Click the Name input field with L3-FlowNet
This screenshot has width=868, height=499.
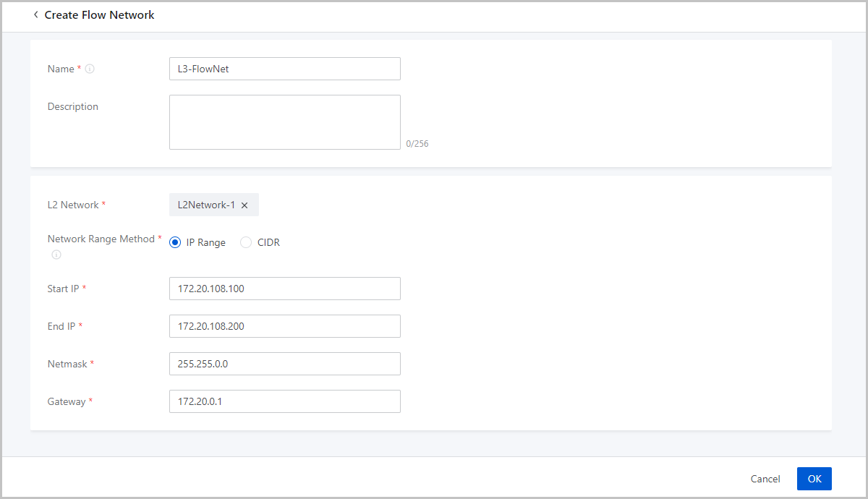point(285,69)
